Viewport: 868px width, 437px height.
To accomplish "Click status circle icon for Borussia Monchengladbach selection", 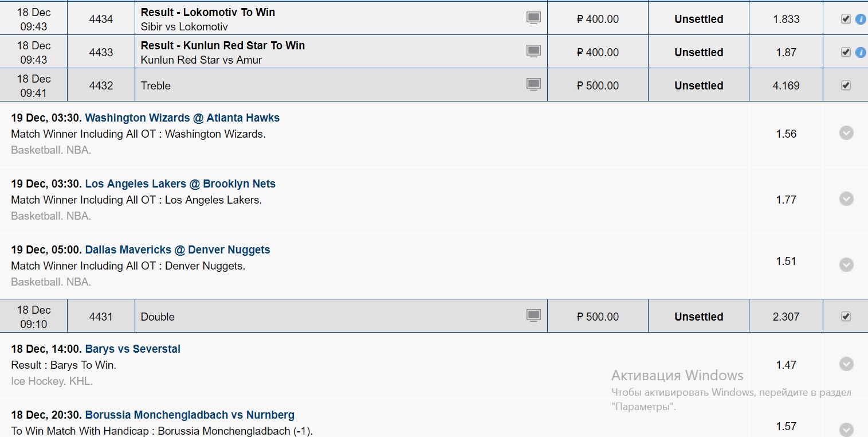I will [x=846, y=430].
